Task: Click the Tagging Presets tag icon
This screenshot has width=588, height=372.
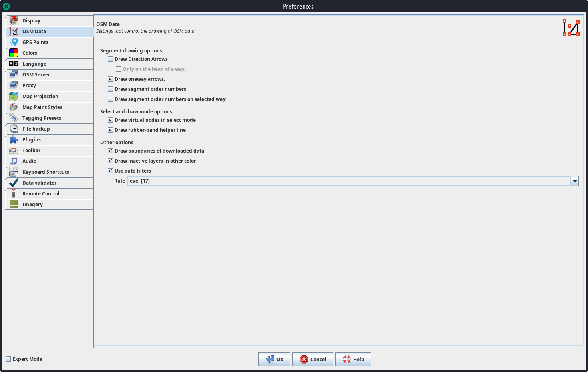Action: tap(14, 118)
